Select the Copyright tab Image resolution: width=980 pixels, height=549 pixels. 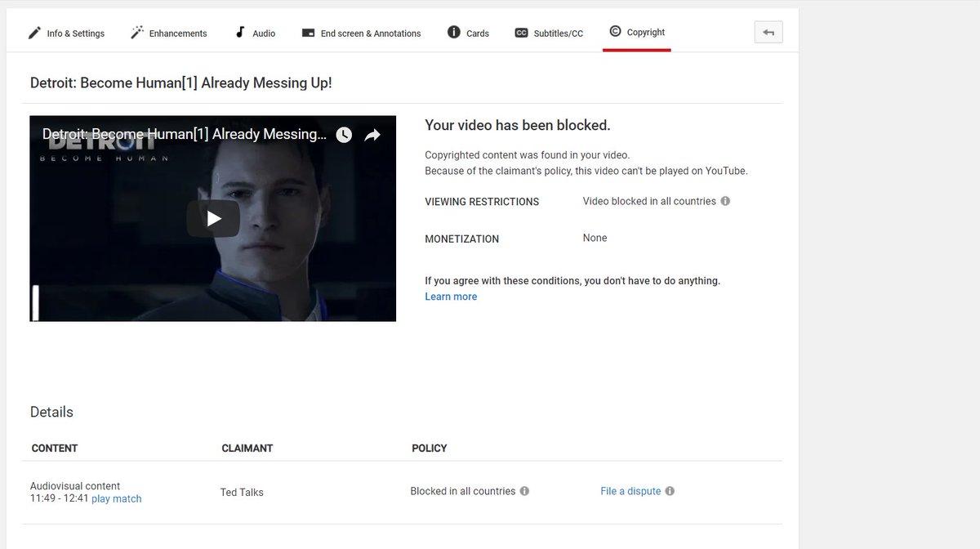tap(637, 33)
